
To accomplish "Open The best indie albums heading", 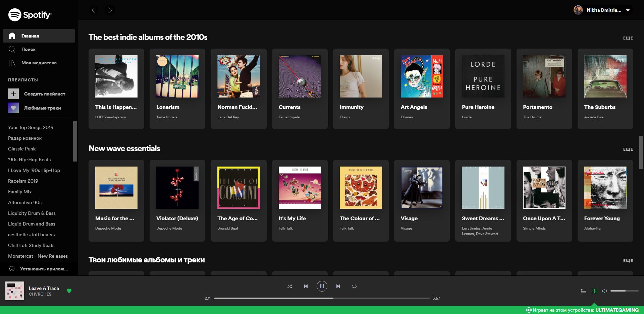I will click(148, 37).
